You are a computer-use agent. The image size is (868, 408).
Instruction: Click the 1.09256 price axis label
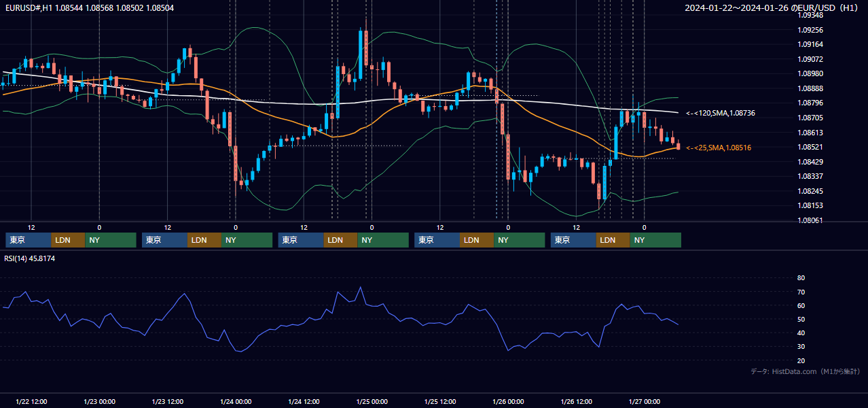click(810, 30)
